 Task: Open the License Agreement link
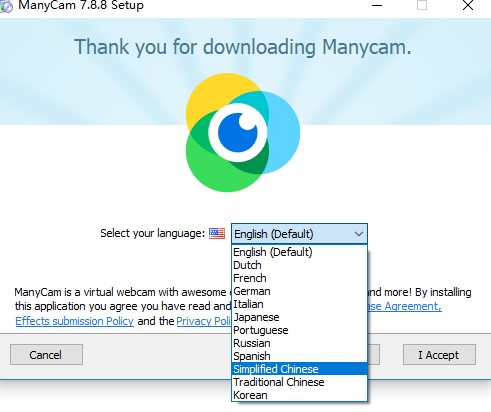(x=405, y=306)
